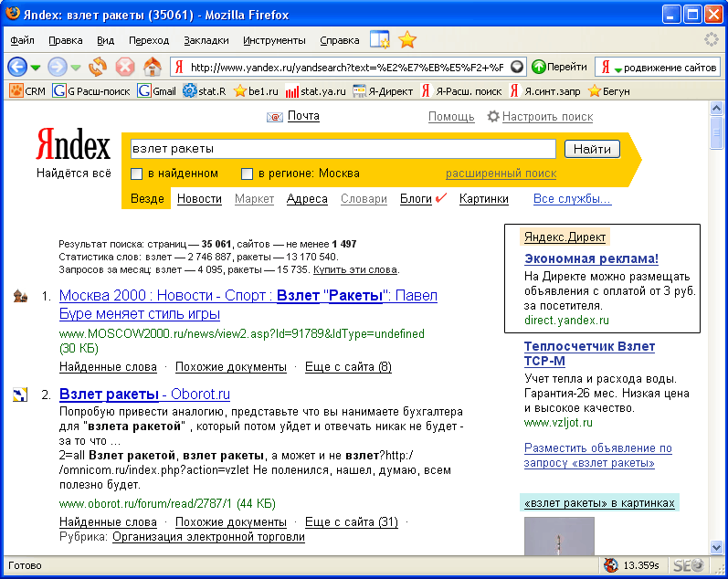Click the SEO extension icon in status bar
The height and width of the screenshot is (579, 728).
click(x=689, y=565)
